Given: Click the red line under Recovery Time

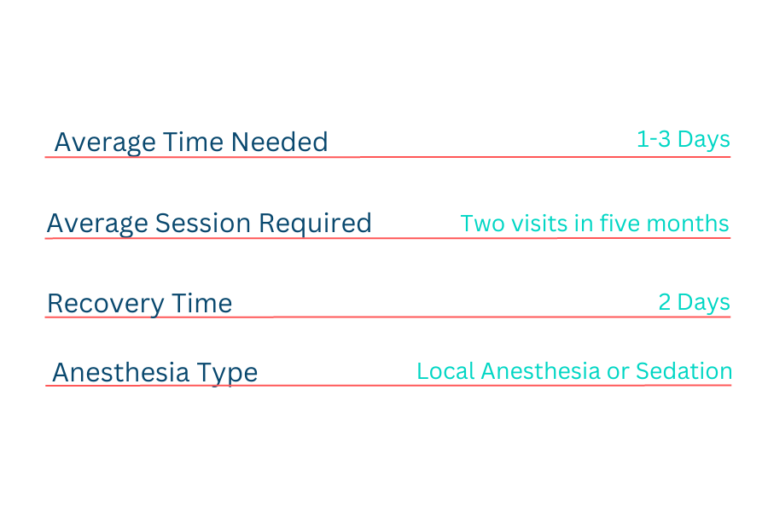Looking at the screenshot, I should 387,317.
